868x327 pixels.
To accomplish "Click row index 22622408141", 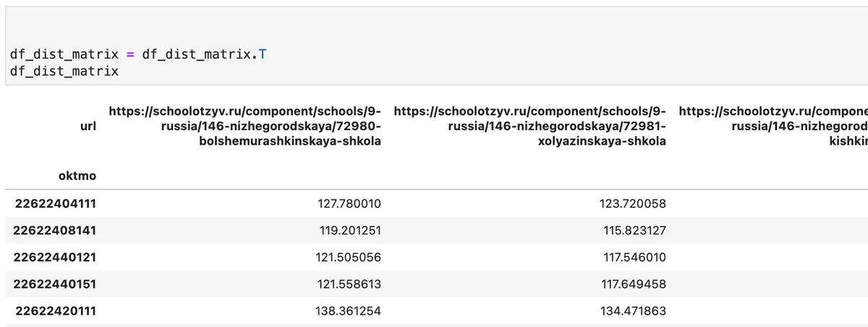I will pos(55,231).
